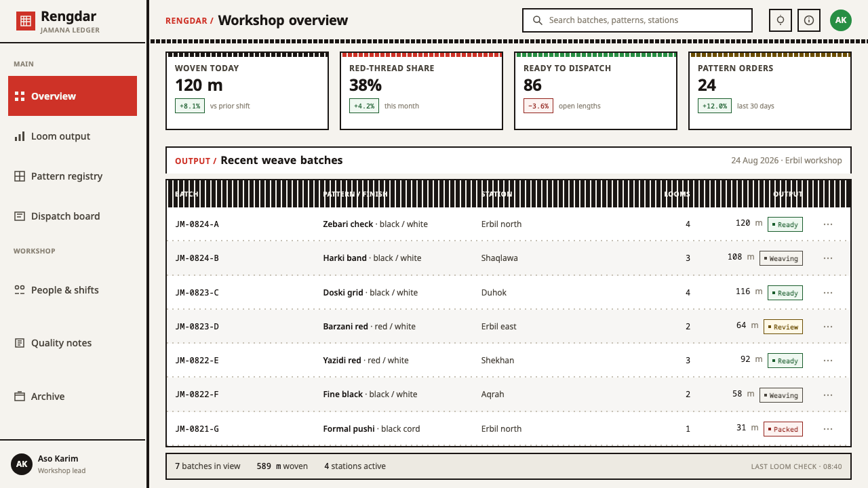The width and height of the screenshot is (868, 488).
Task: Click batch ID JM-0823-C
Action: click(197, 293)
